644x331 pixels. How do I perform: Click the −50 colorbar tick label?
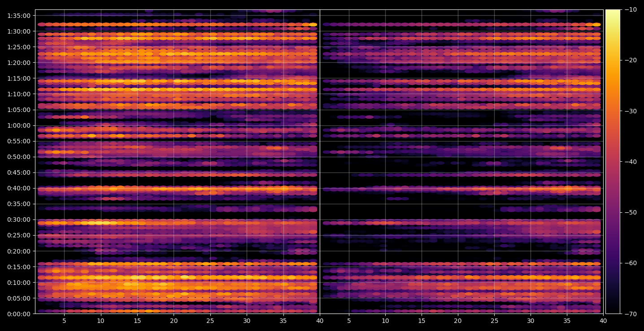(631, 212)
